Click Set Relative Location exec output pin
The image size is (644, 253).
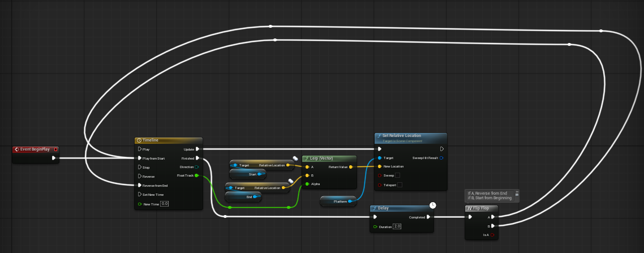(x=442, y=149)
